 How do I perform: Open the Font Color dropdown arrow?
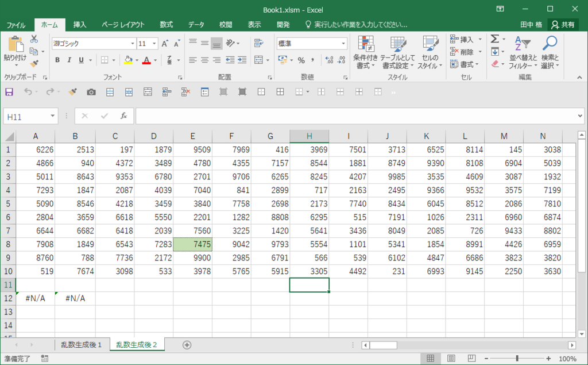tap(155, 60)
